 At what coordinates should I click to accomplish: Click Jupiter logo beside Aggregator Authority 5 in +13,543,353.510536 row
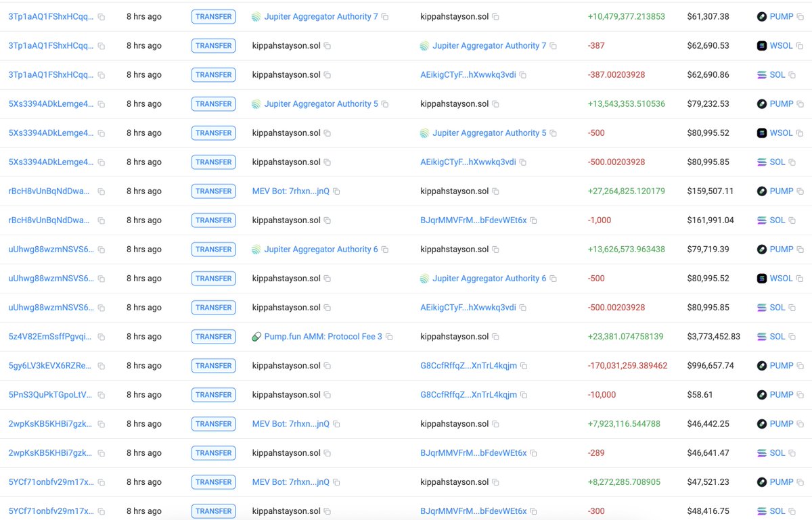[256, 104]
